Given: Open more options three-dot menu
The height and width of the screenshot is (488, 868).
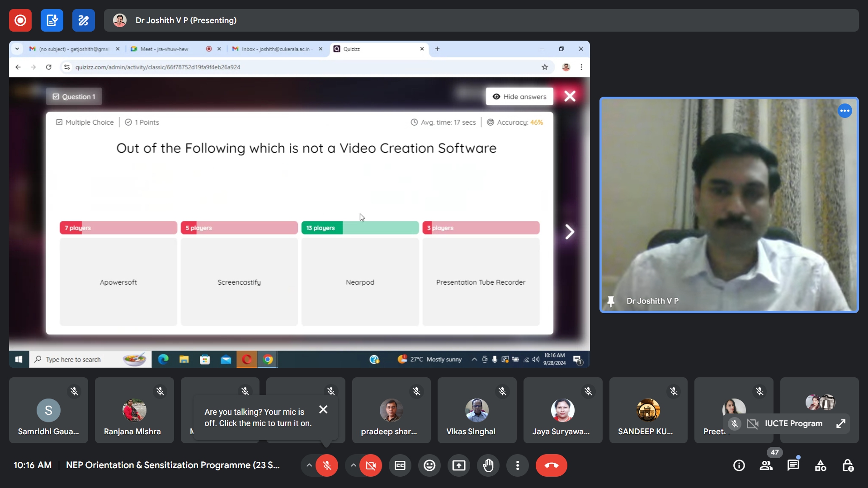Looking at the screenshot, I should click(518, 465).
